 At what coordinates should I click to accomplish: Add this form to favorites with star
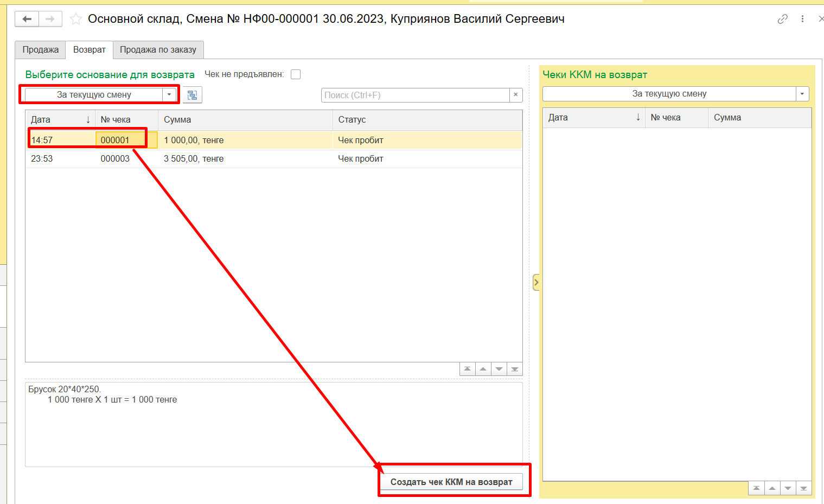[76, 20]
